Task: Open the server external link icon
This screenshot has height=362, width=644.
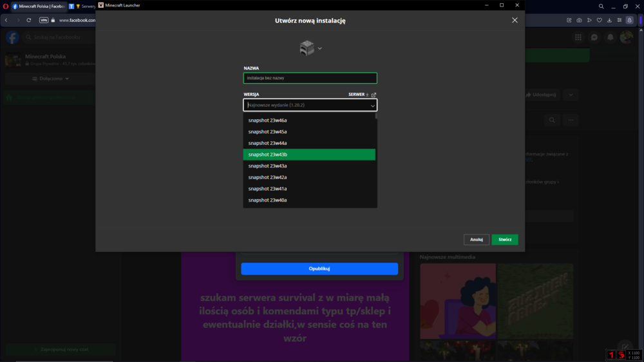Action: pyautogui.click(x=374, y=95)
